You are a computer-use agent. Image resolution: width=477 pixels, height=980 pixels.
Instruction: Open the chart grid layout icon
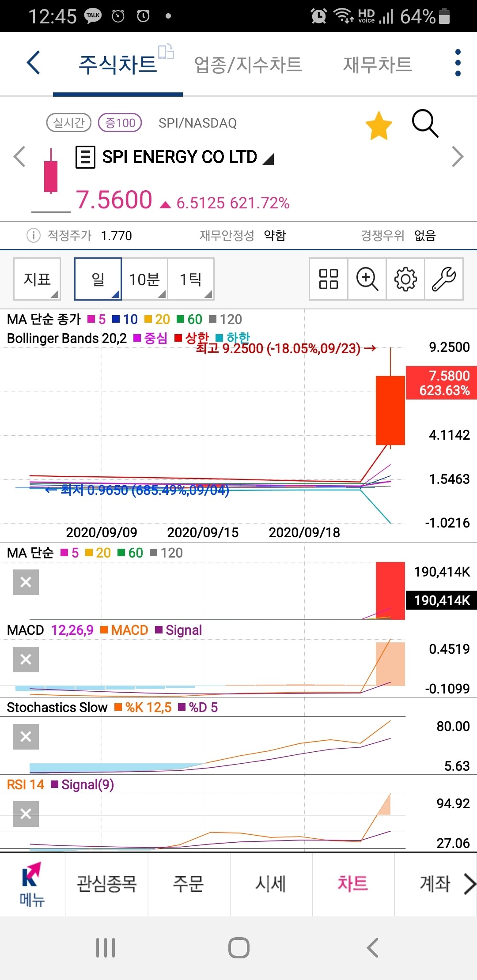(x=328, y=279)
